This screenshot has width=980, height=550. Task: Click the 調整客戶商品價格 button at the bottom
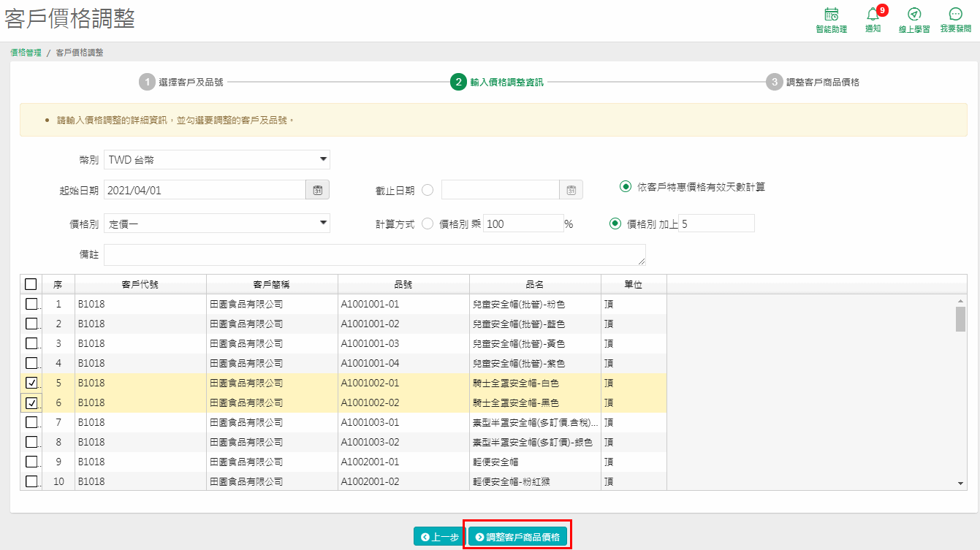point(517,537)
